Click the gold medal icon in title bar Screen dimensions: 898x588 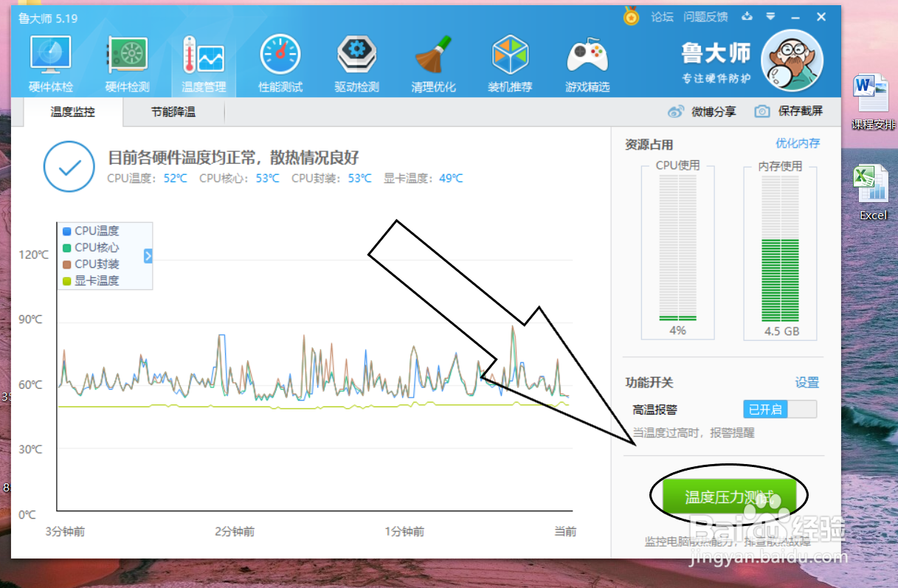[631, 15]
